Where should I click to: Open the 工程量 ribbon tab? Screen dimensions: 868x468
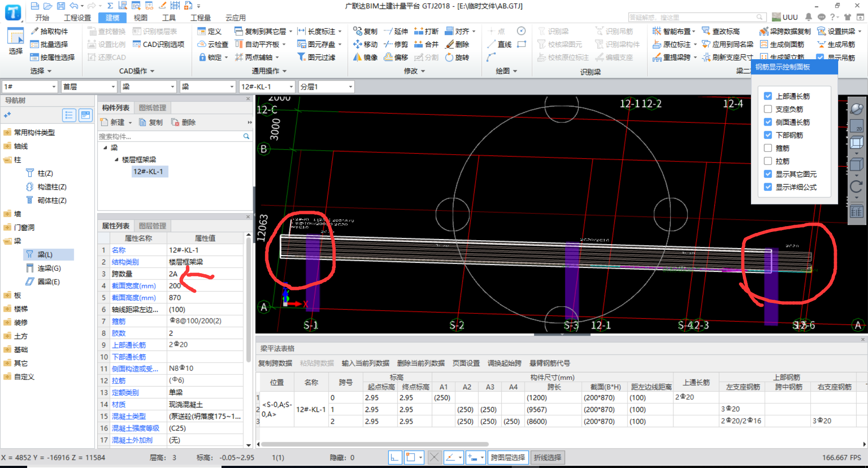[x=200, y=18]
